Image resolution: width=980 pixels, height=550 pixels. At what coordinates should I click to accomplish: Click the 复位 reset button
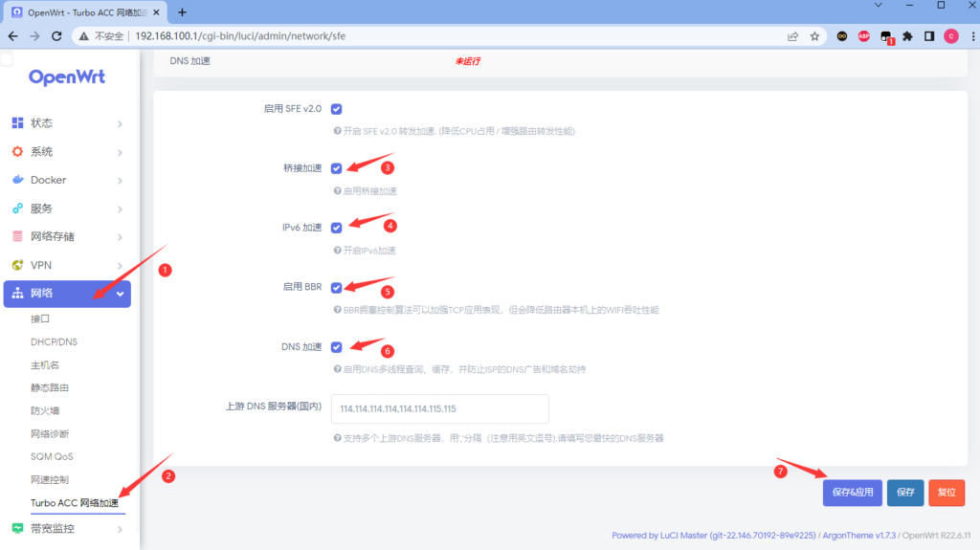pos(947,493)
